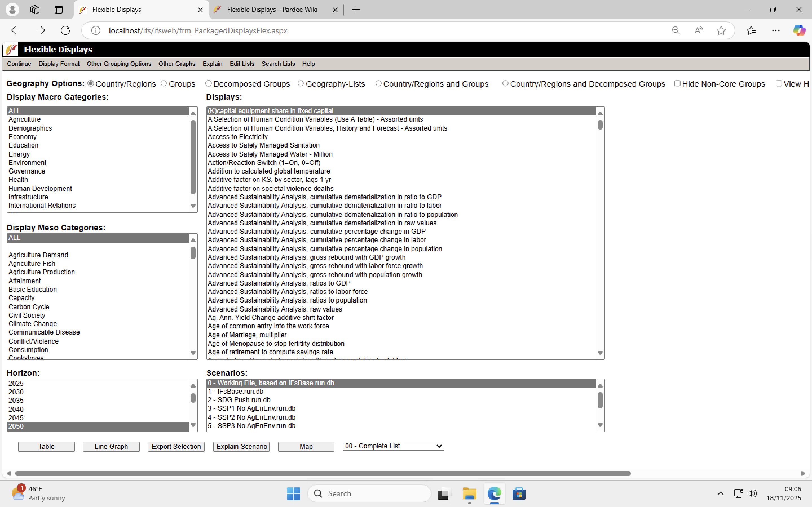This screenshot has height=507, width=812.
Task: Enable Hide Non-Core Groups checkbox
Action: click(x=677, y=83)
